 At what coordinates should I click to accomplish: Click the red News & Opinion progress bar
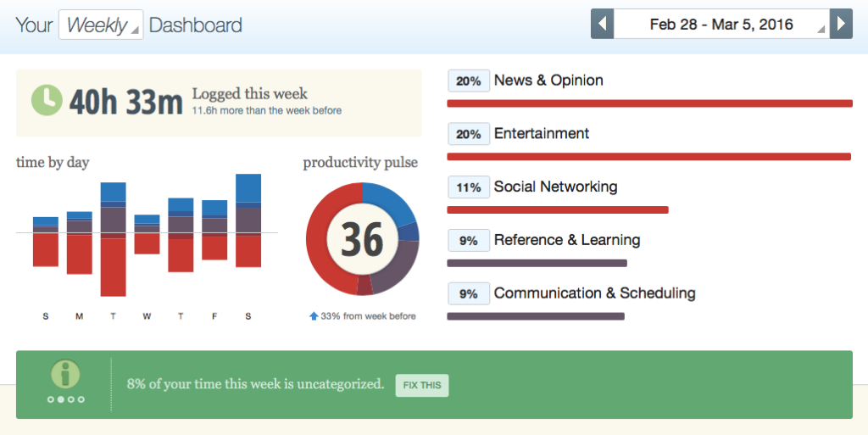pyautogui.click(x=649, y=103)
